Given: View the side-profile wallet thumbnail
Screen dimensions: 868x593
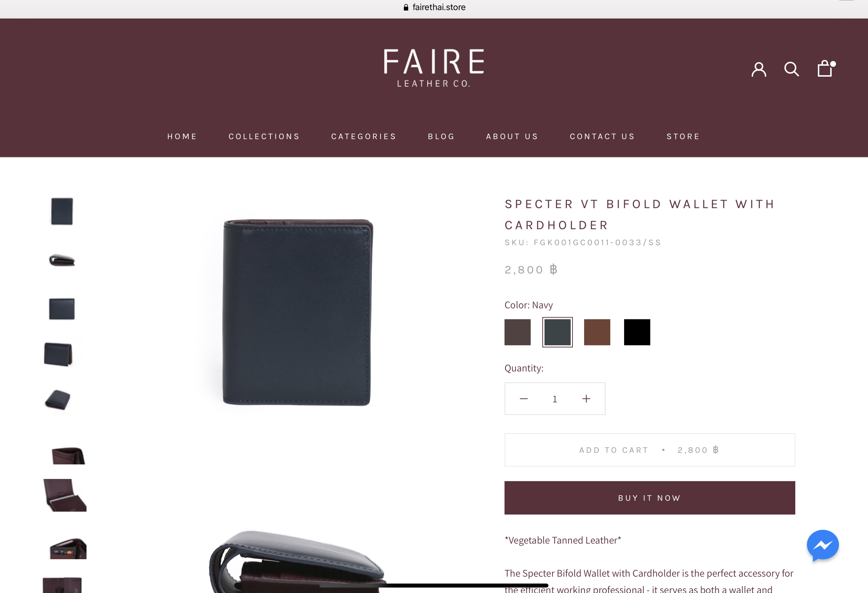Looking at the screenshot, I should tap(62, 260).
